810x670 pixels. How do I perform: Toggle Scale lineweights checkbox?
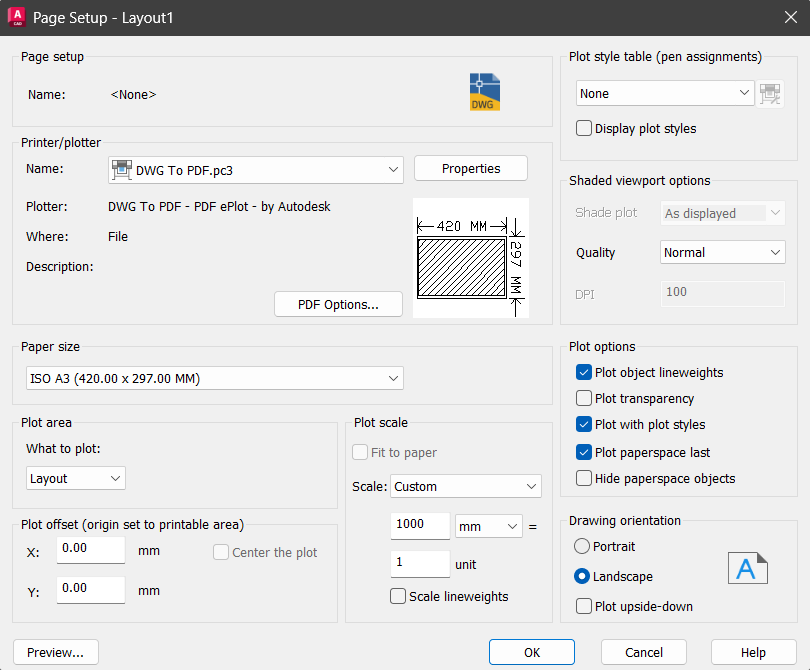click(x=398, y=597)
